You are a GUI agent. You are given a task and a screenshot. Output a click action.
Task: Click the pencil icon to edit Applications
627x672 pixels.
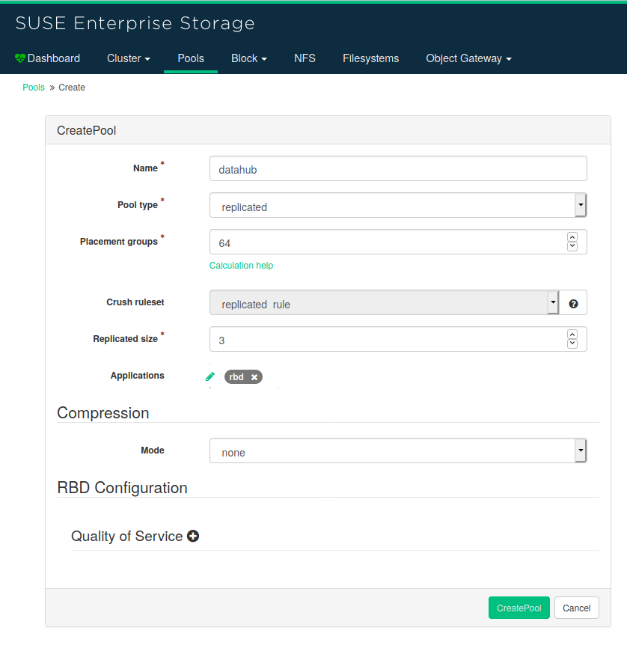click(210, 376)
